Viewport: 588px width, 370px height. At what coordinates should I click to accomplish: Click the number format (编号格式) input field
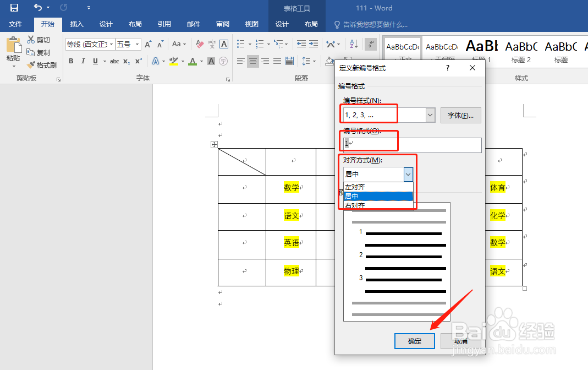pyautogui.click(x=412, y=145)
